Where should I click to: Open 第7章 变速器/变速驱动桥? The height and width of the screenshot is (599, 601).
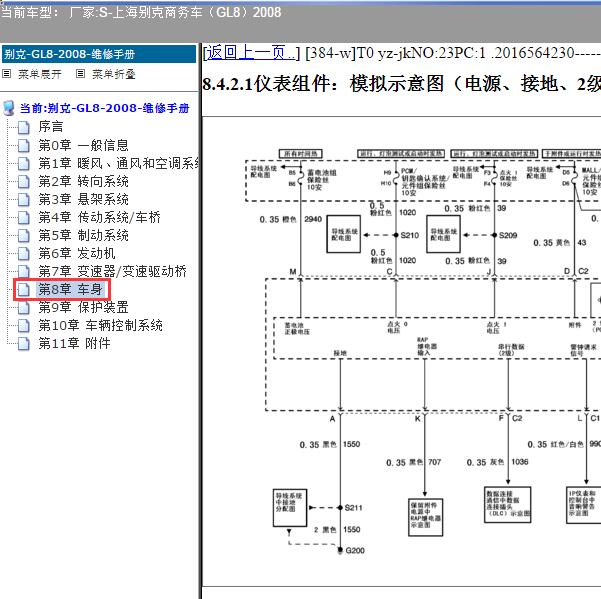click(112, 272)
